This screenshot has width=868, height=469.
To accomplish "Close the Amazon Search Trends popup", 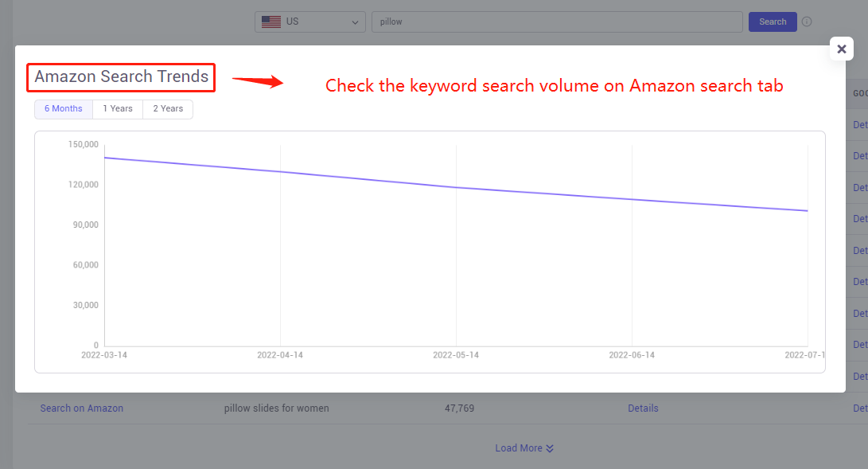I will click(842, 49).
